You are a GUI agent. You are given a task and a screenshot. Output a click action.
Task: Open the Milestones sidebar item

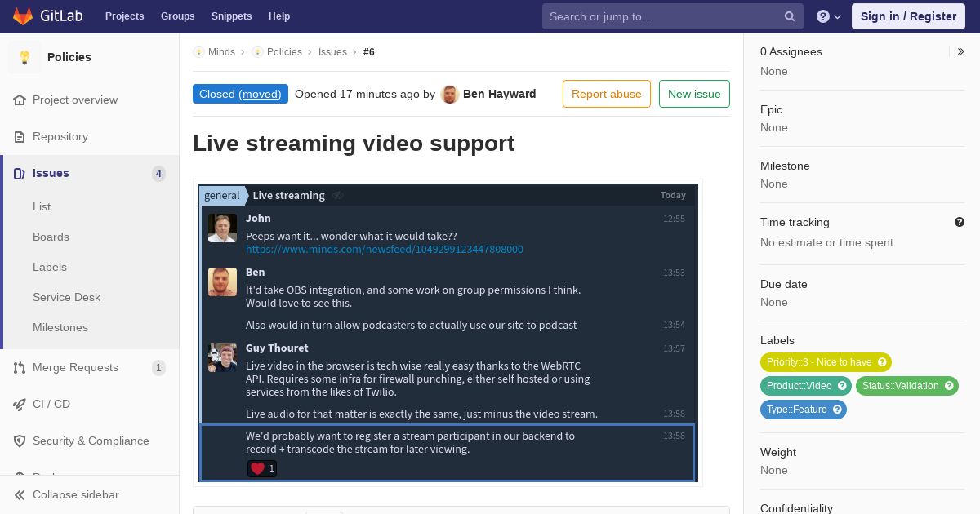(60, 327)
